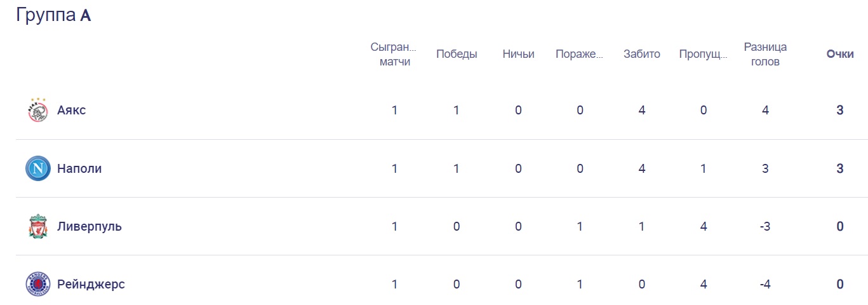This screenshot has width=868, height=305.
Task: Click the Группа A heading
Action: [53, 15]
